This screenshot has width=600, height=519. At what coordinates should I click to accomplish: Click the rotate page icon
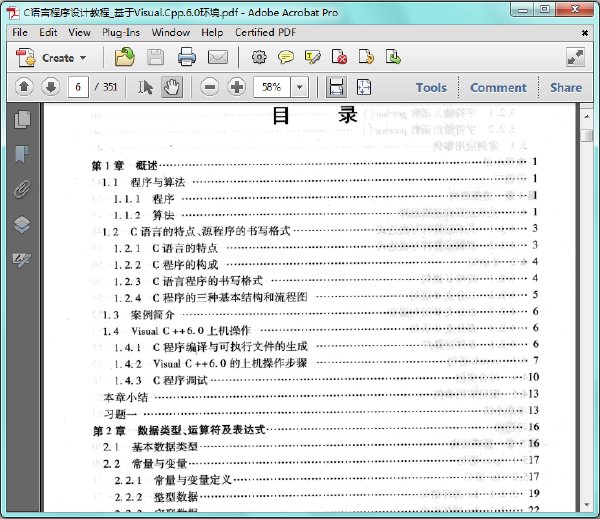coord(366,57)
